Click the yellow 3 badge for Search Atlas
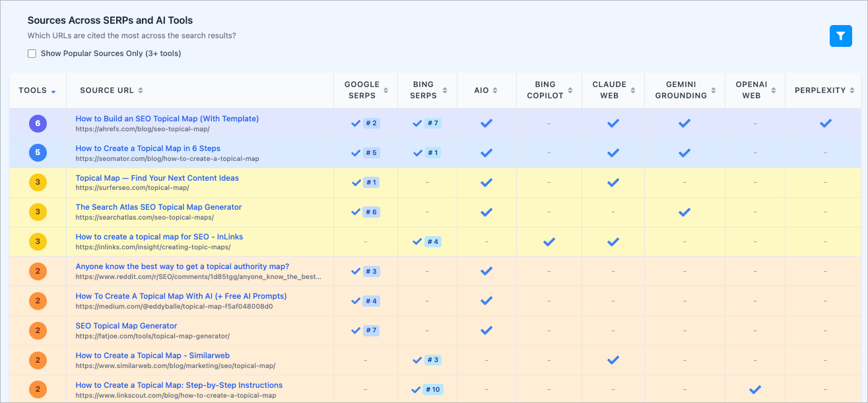Viewport: 868px width, 403px height. (x=38, y=212)
